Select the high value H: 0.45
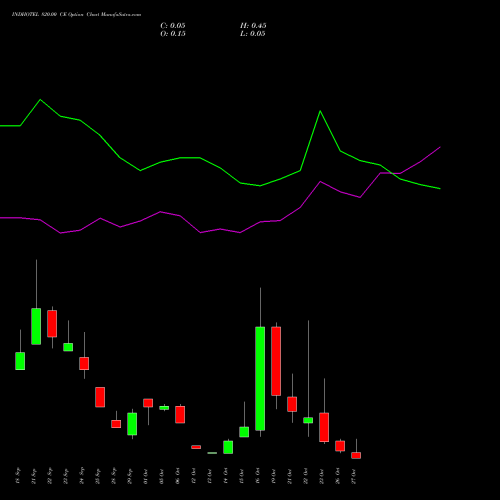 point(253,26)
